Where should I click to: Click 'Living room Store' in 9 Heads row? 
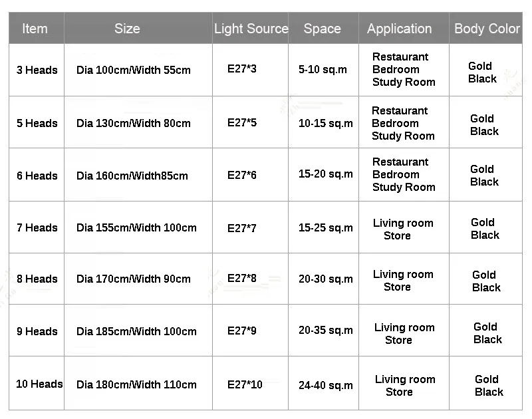[404, 331]
